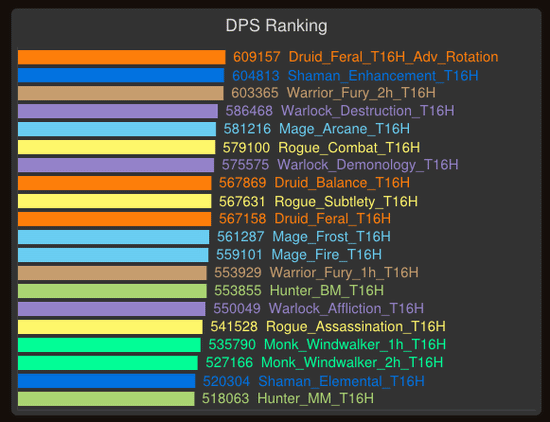The image size is (550, 422).
Task: Click the 541528 value for Rogue_Assassination
Action: 234,327
